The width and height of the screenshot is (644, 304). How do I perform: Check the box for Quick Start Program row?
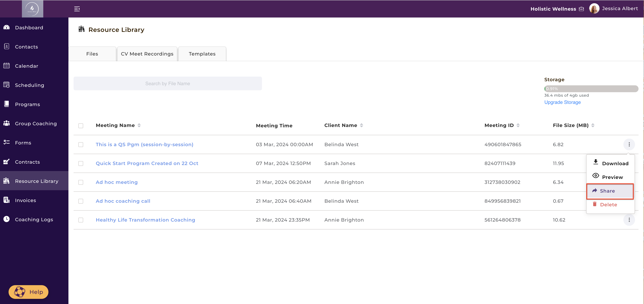81,163
